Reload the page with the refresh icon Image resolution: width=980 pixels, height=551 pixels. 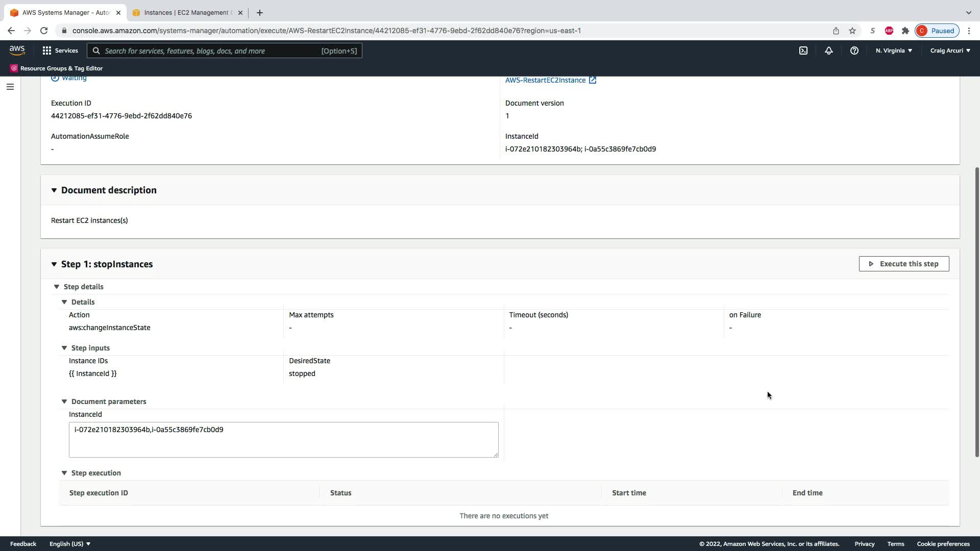44,31
